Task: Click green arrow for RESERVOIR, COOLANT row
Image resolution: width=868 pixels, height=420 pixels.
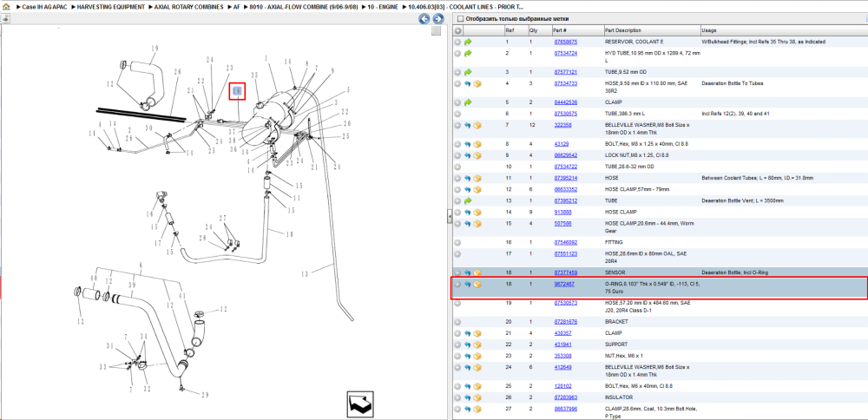Action: (469, 42)
